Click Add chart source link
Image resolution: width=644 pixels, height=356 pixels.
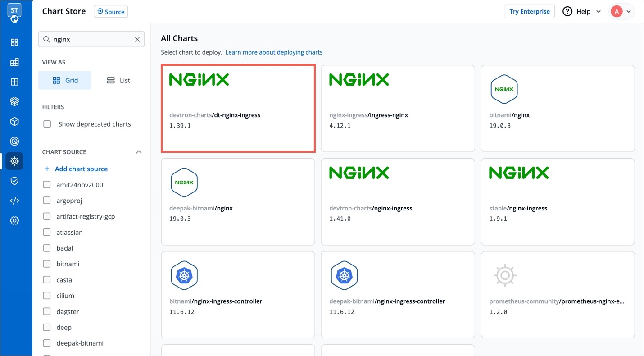pos(81,169)
